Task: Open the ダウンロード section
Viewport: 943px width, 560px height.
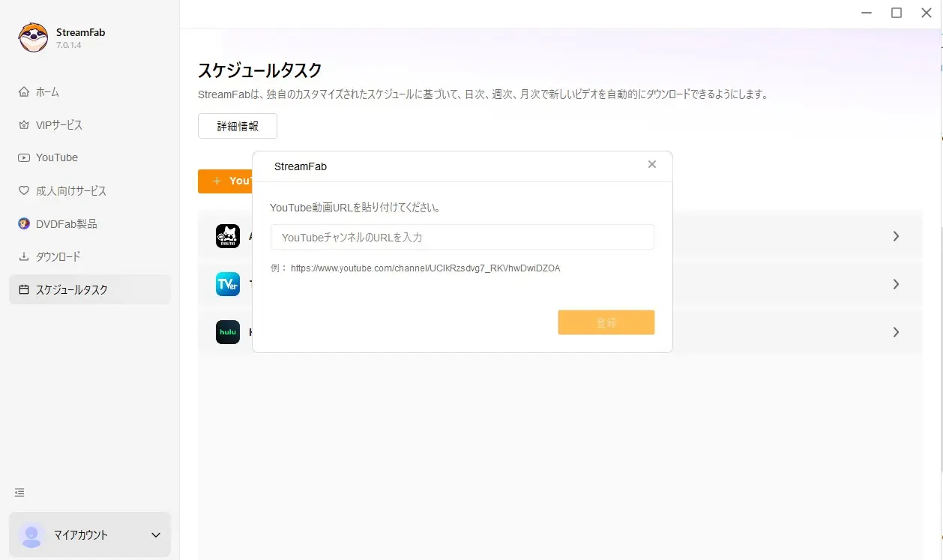Action: pos(90,256)
